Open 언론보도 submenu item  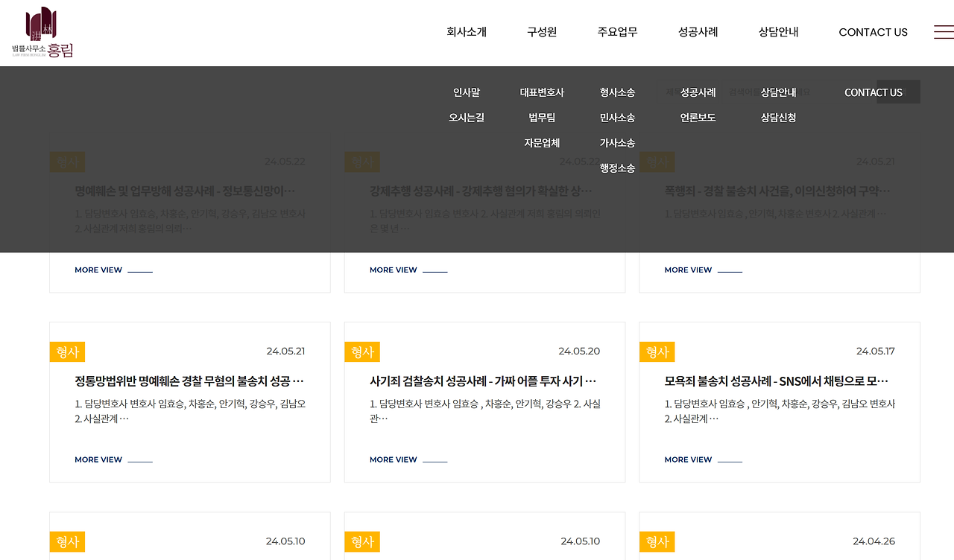tap(698, 118)
